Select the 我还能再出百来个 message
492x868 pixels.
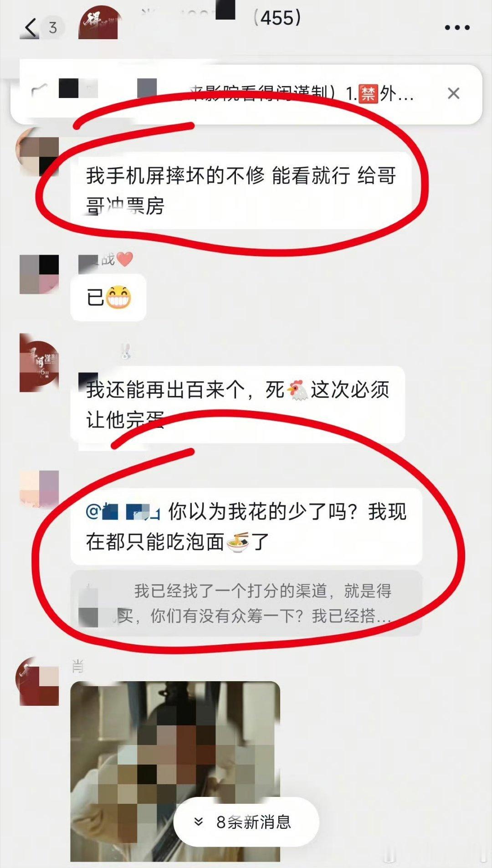[238, 405]
